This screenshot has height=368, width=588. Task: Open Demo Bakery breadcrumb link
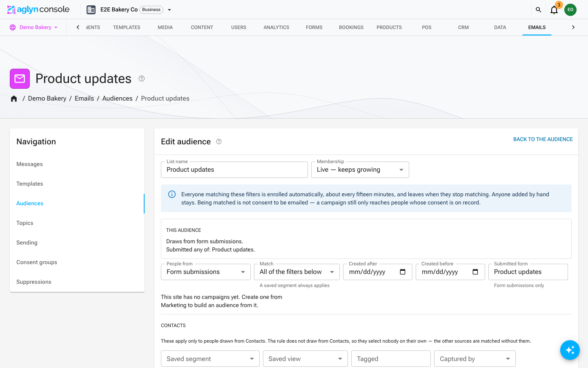(x=47, y=99)
